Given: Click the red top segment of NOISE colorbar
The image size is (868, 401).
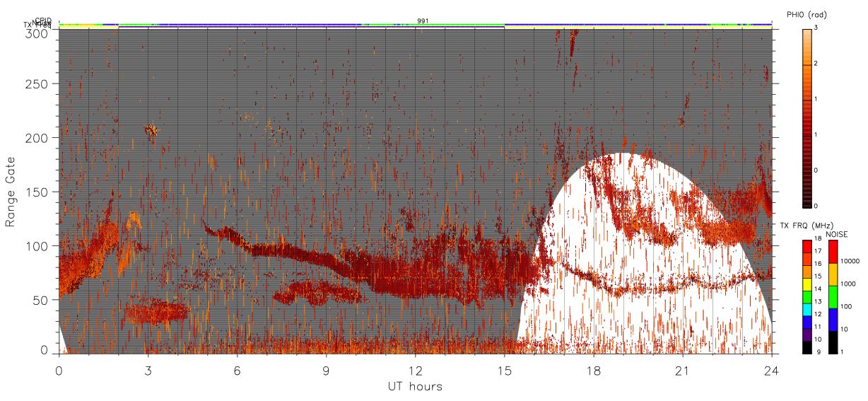Looking at the screenshot, I should 833,252.
